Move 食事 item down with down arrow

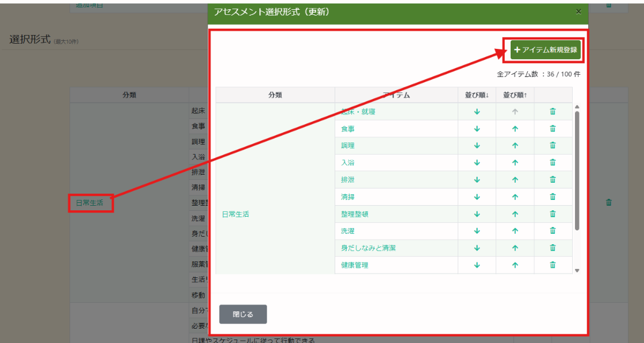(477, 129)
